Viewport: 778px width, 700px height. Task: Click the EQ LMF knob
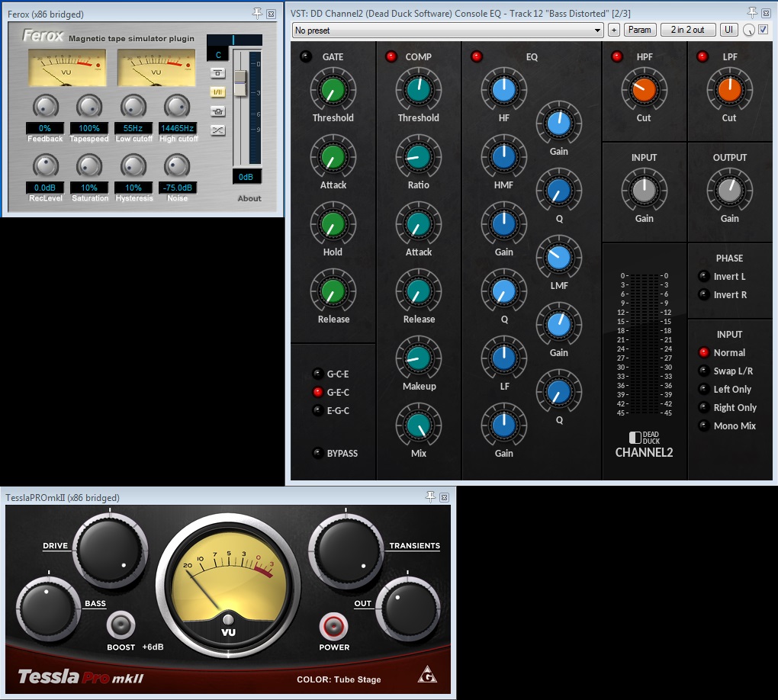558,258
